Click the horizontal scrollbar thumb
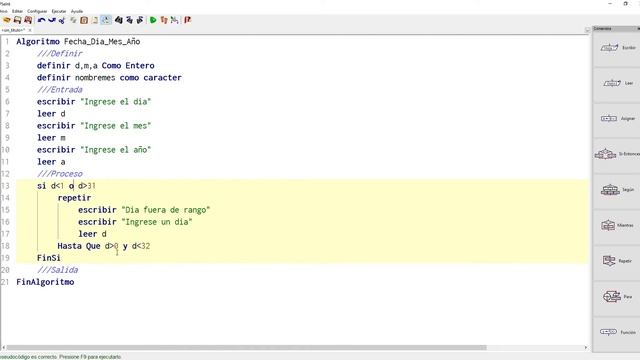Screen dimensions: 640x360 pos(246,348)
